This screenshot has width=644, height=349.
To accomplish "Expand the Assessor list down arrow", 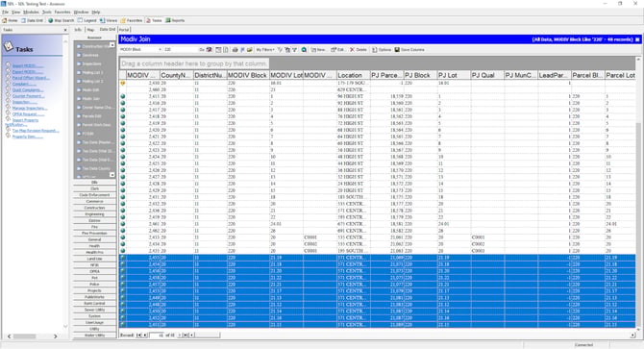I will pos(112,175).
